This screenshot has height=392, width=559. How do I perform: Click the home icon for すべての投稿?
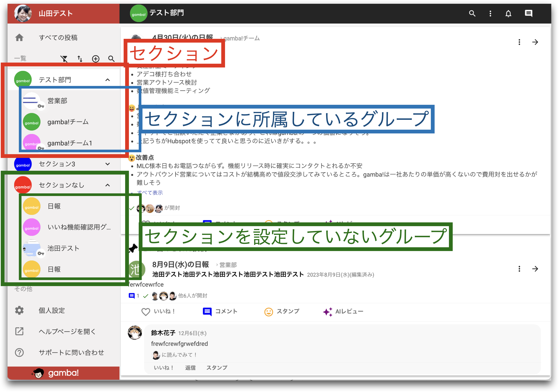[19, 38]
